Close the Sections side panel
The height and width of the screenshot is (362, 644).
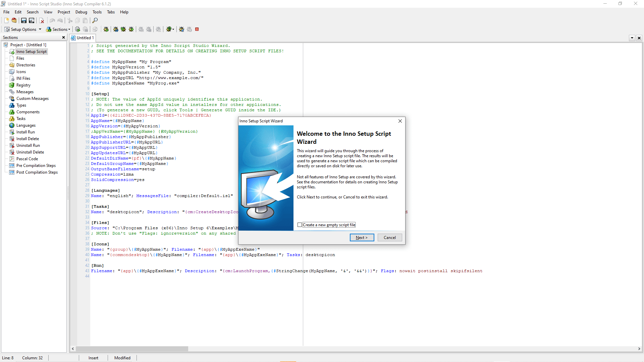click(x=63, y=38)
